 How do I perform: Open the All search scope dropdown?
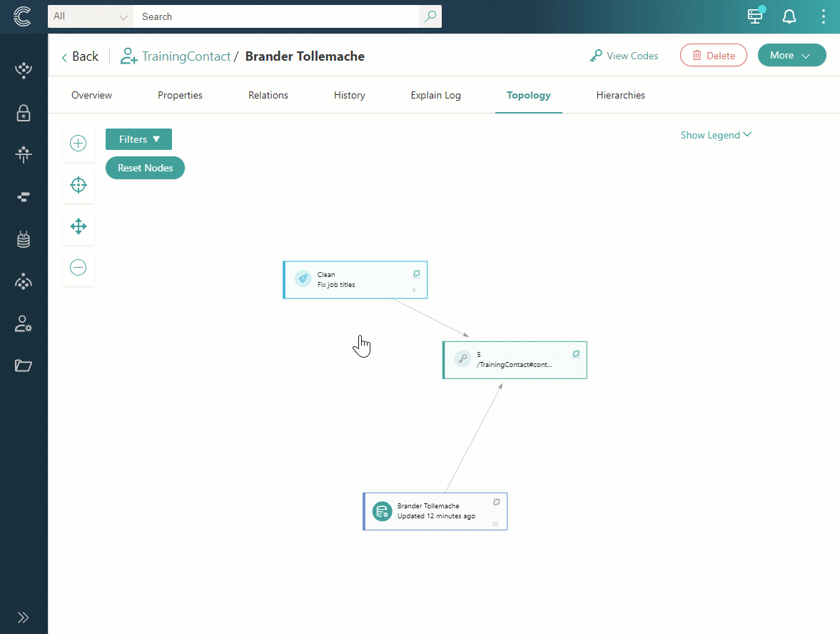90,16
